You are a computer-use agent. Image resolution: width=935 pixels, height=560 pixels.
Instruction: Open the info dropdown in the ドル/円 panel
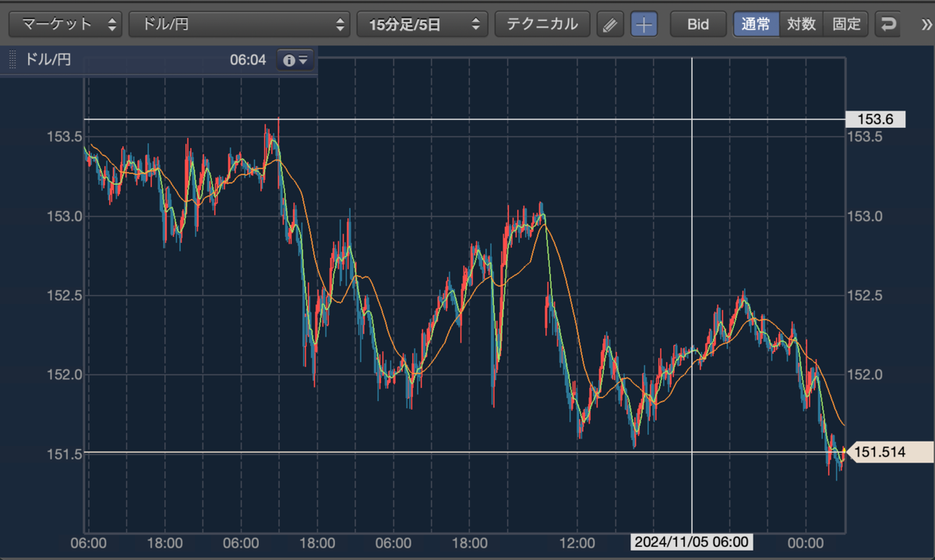296,60
